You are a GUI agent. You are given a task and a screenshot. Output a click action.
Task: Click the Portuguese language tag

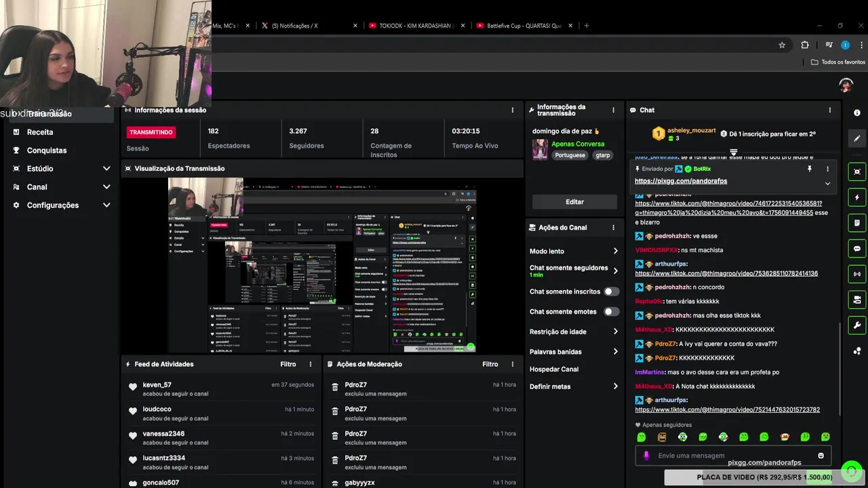[570, 155]
